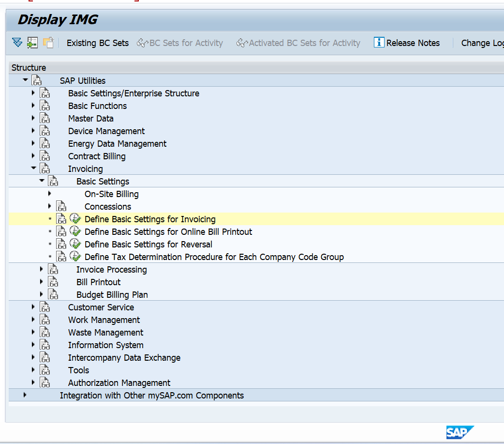Click the third toolbar icon with yellow folder
This screenshot has height=444, width=504.
pyautogui.click(x=48, y=43)
